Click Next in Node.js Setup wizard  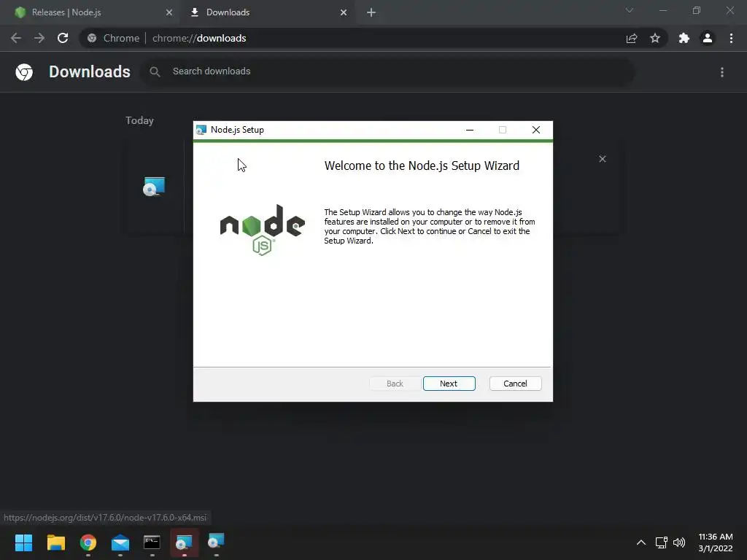449,384
